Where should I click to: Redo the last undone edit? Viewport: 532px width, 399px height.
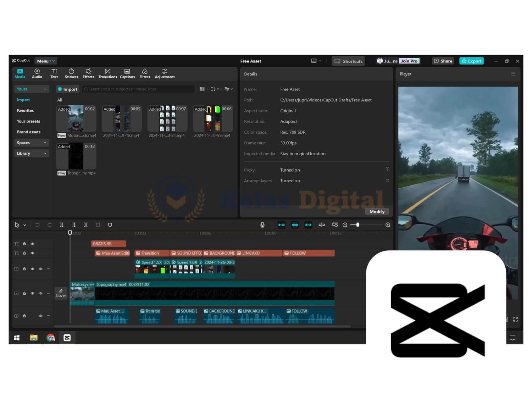click(49, 225)
